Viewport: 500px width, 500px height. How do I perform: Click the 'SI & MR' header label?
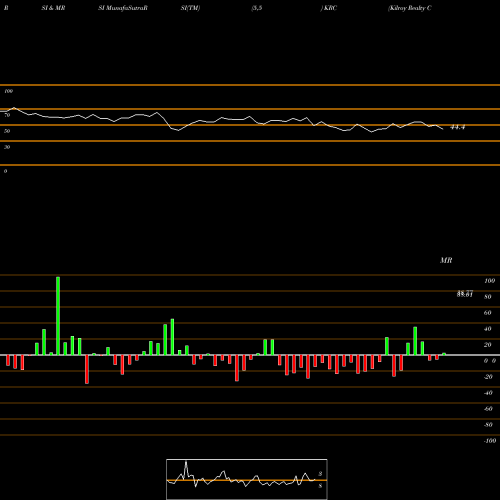tap(53, 8)
